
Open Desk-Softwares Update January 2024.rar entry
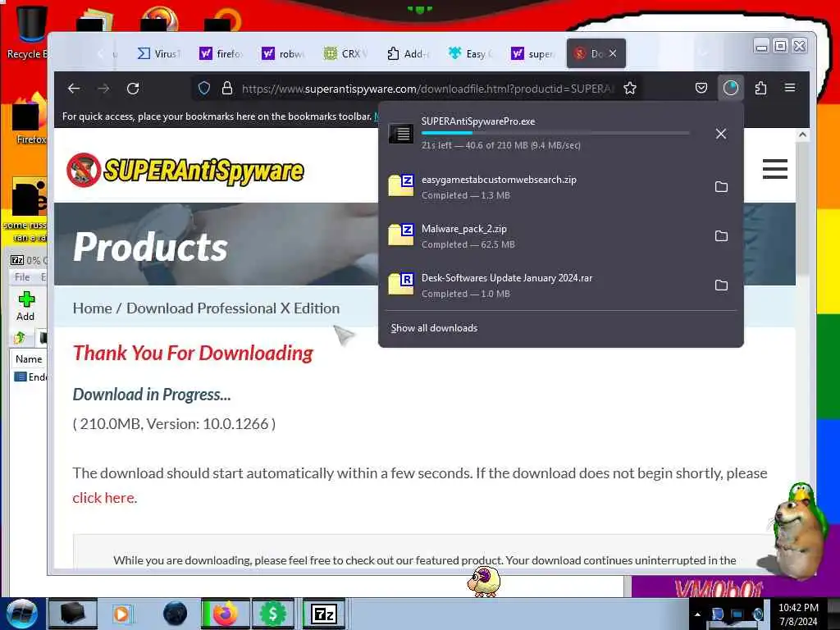click(x=546, y=285)
